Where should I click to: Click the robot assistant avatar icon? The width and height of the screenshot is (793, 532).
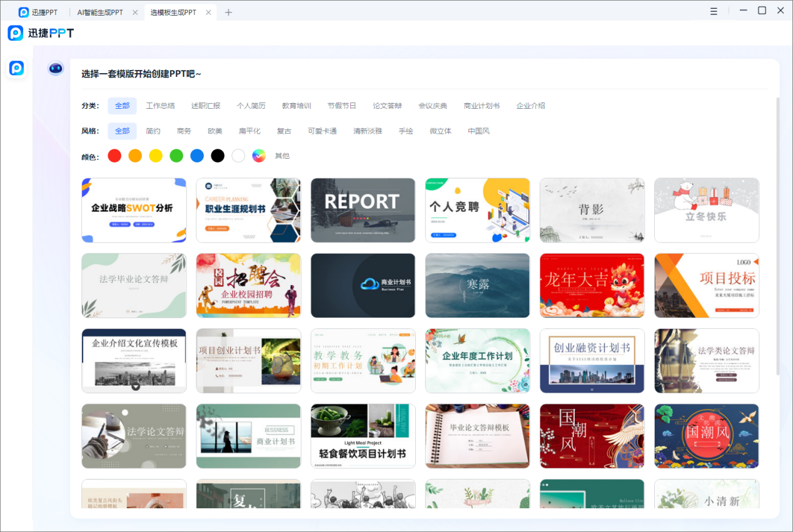tap(56, 68)
